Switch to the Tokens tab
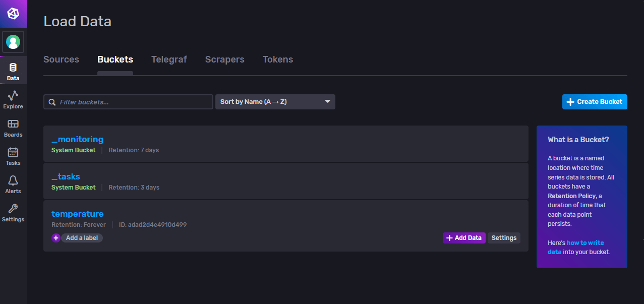Screen dimensions: 644x304 277,59
